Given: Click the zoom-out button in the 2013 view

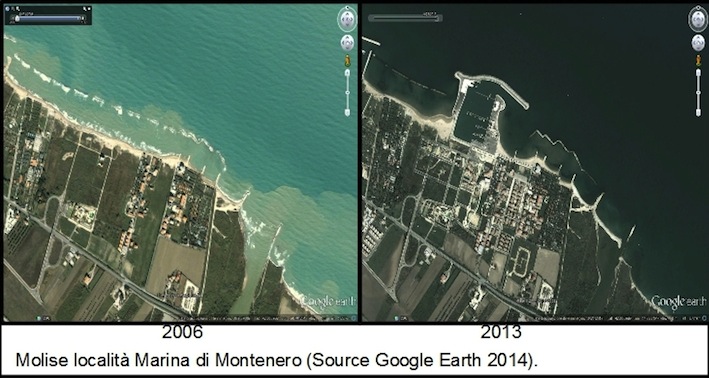Looking at the screenshot, I should (x=698, y=112).
